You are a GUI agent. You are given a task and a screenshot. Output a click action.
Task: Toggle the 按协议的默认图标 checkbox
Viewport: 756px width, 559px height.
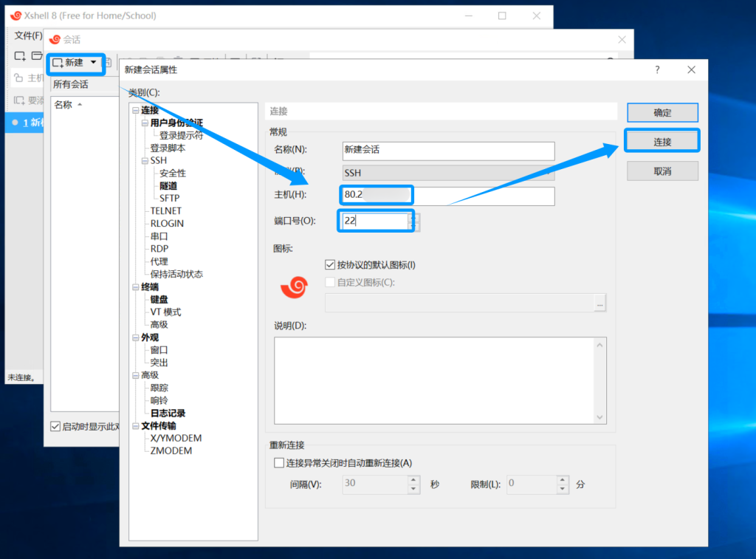click(330, 265)
